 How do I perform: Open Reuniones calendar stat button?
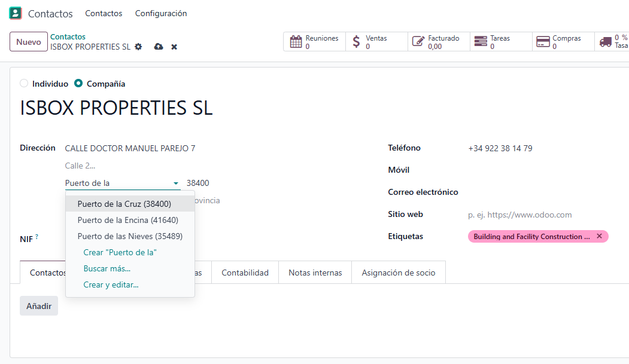pos(314,42)
